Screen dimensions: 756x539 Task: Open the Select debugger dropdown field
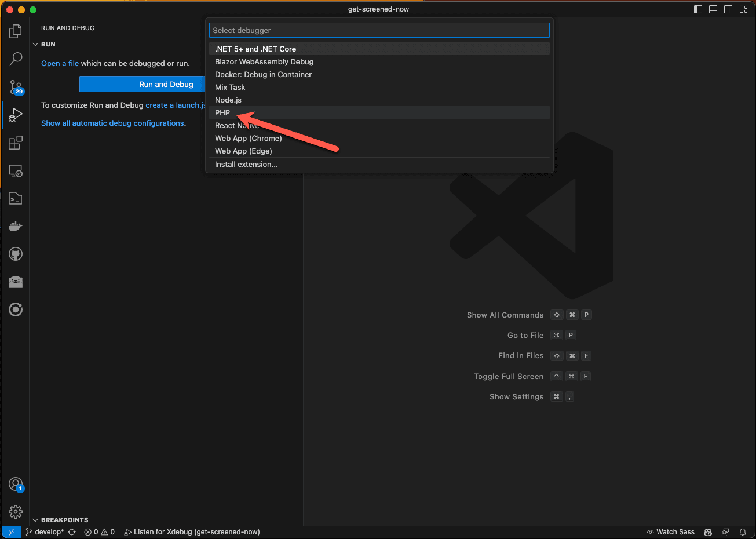point(379,30)
